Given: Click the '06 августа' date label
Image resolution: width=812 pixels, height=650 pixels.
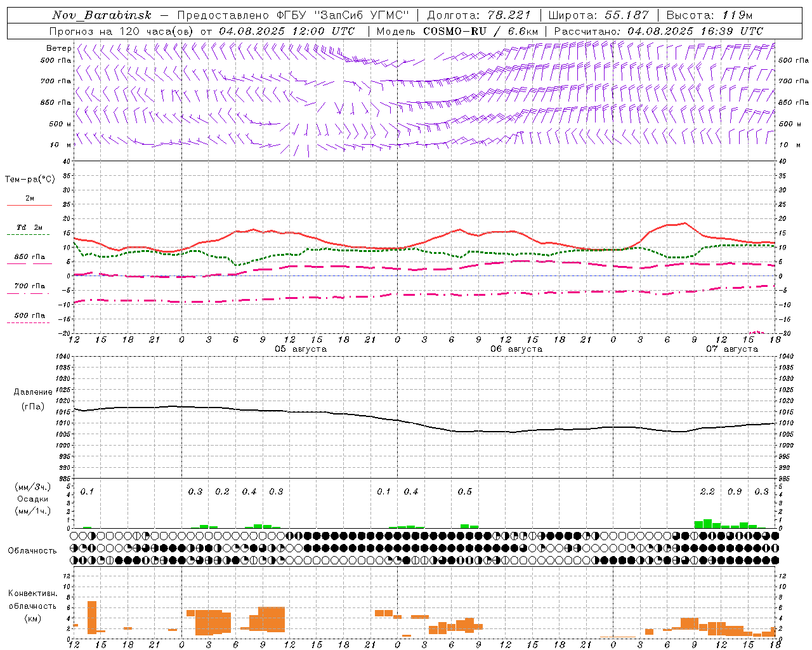Looking at the screenshot, I should pyautogui.click(x=516, y=349).
